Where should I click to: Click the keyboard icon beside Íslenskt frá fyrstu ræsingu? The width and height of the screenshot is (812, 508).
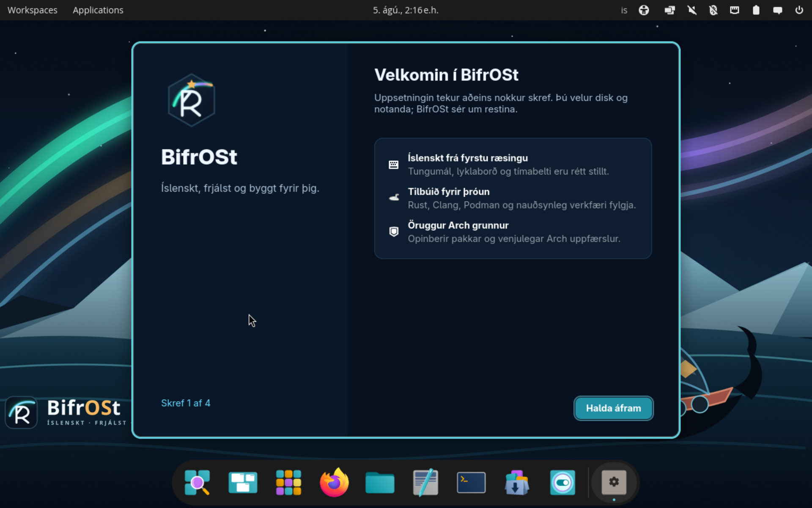[393, 165]
